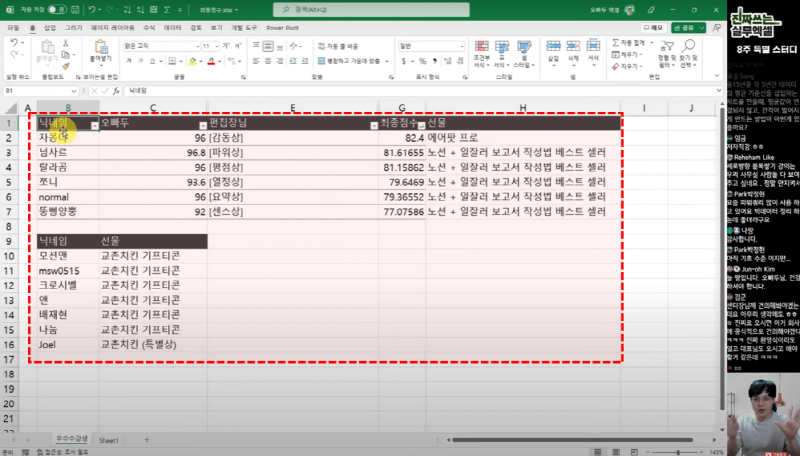Click the Format Painter brush icon
This screenshot has width=800, height=456.
point(65,66)
